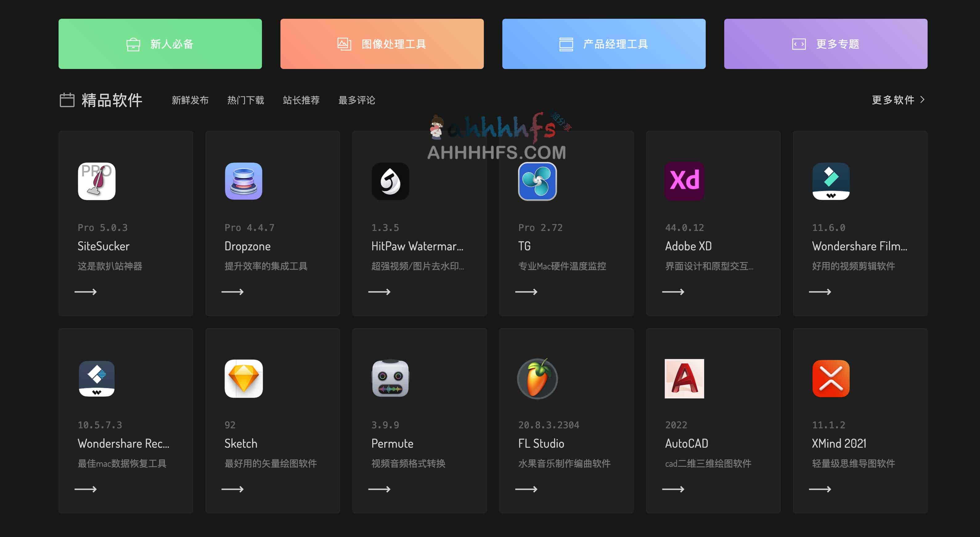Click the version text 20.8.3.2304
Screen dimensions: 980x537
pos(549,425)
